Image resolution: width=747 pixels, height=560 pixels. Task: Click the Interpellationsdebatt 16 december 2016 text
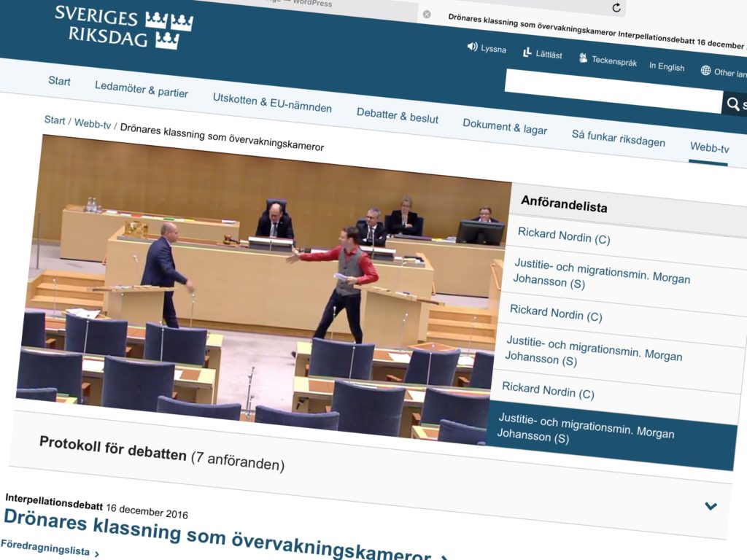pyautogui.click(x=97, y=506)
